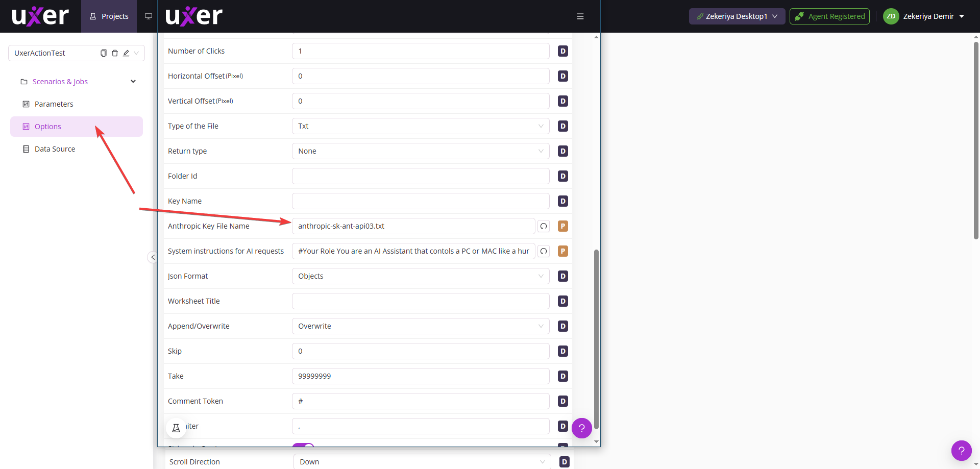
Task: Open the Zekeriya Desktop1 agent dropdown
Action: click(737, 16)
